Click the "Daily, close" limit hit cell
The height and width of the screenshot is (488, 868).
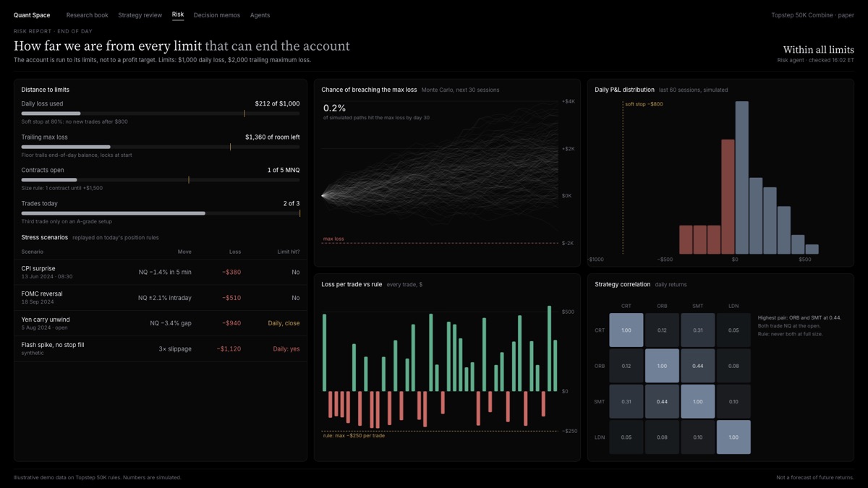284,323
